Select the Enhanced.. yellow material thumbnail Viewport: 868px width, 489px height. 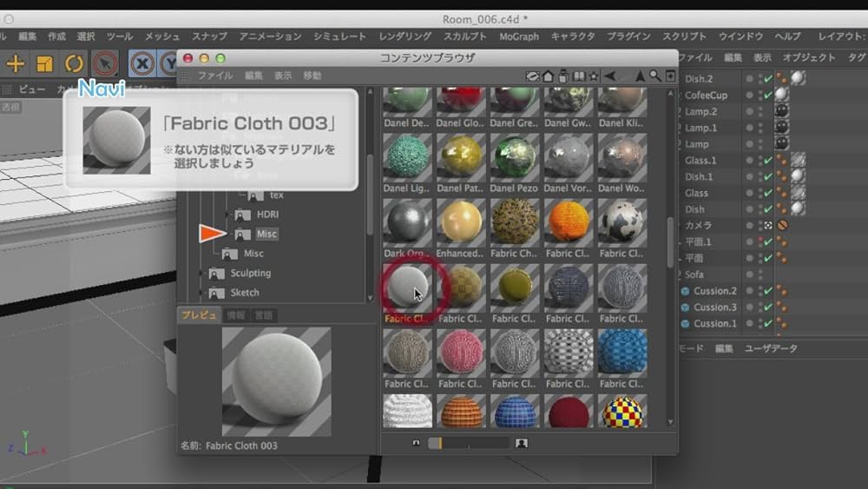click(x=461, y=222)
